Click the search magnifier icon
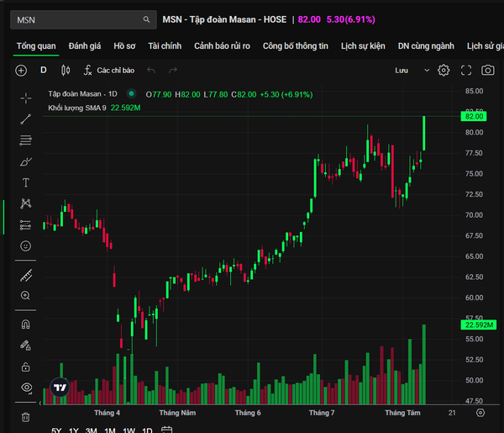504x433 pixels. pyautogui.click(x=146, y=19)
